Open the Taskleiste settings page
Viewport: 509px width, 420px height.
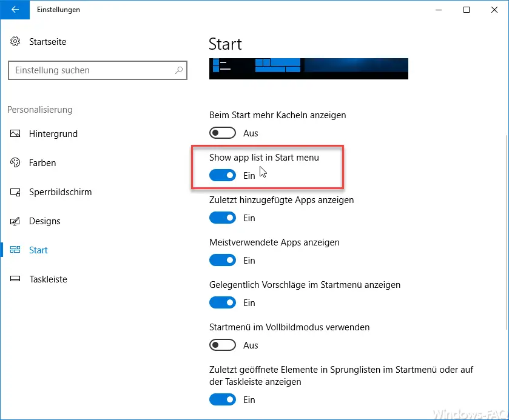[x=48, y=279]
